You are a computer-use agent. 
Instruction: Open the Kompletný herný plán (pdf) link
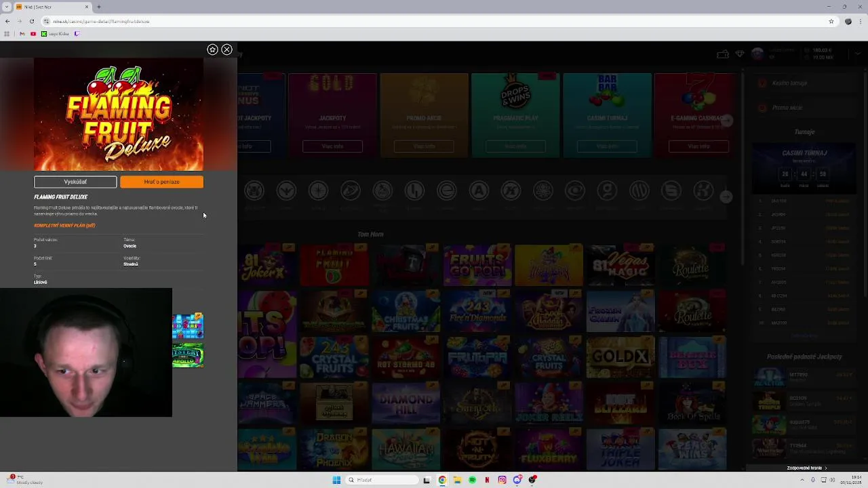point(64,226)
